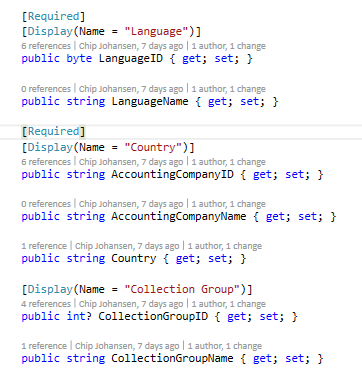Click the LanguageName property name

(150, 101)
